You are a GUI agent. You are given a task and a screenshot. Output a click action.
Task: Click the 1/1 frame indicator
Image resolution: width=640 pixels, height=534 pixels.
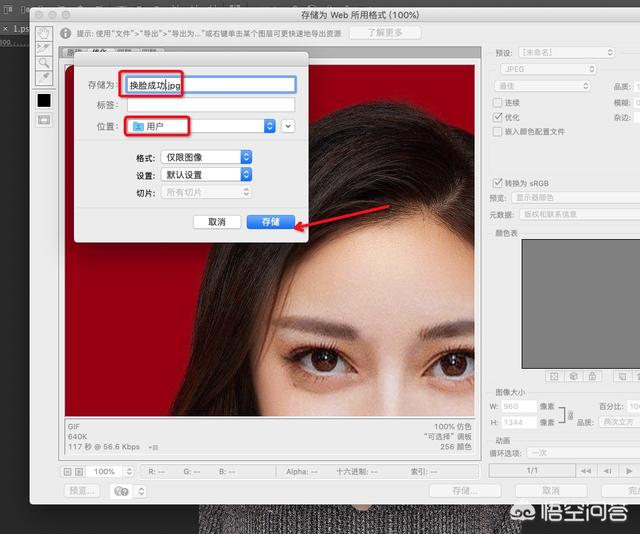point(532,471)
